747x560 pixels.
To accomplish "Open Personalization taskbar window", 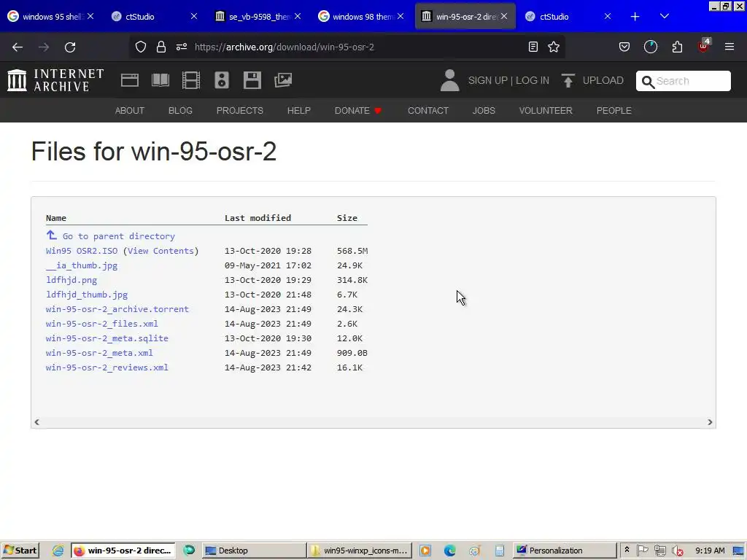I will point(564,551).
